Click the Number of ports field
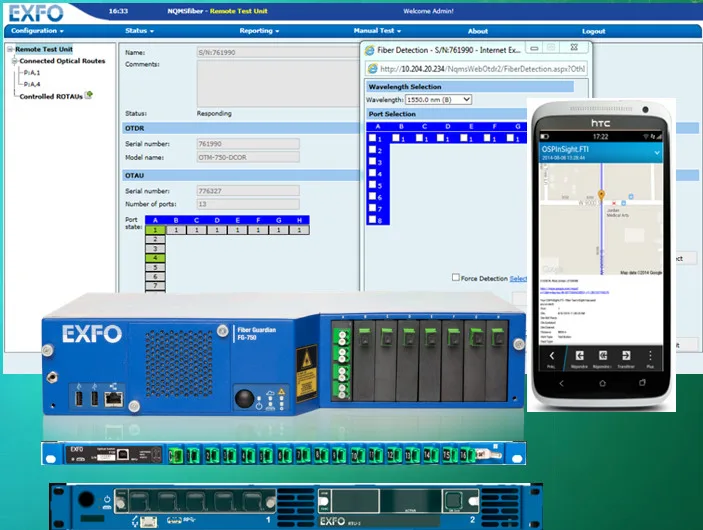703x530 pixels. (248, 204)
